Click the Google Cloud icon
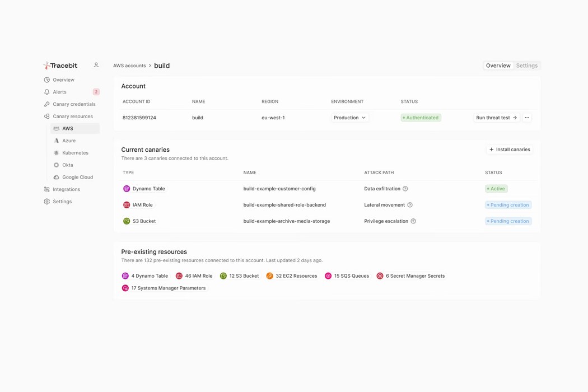This screenshot has width=588, height=392. 56,177
